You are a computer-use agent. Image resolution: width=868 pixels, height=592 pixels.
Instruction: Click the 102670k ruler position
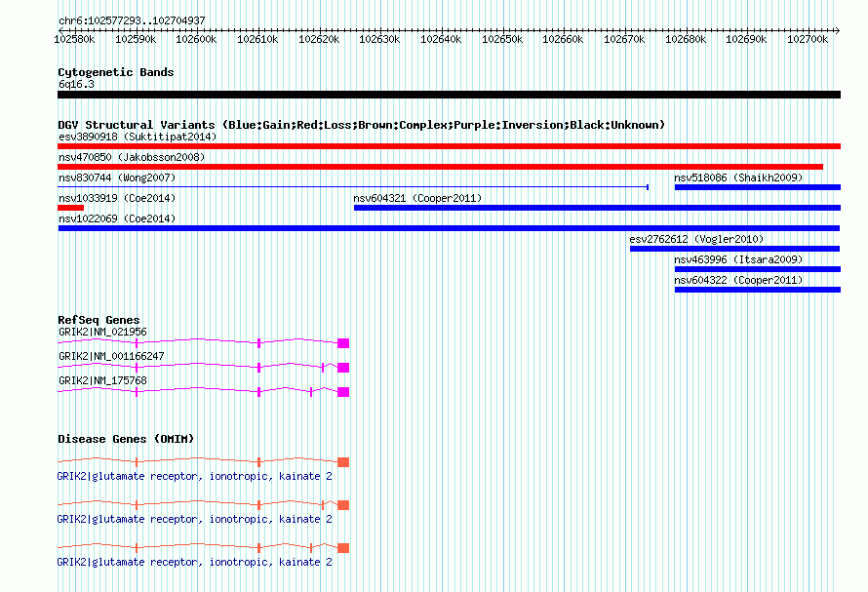click(x=624, y=39)
